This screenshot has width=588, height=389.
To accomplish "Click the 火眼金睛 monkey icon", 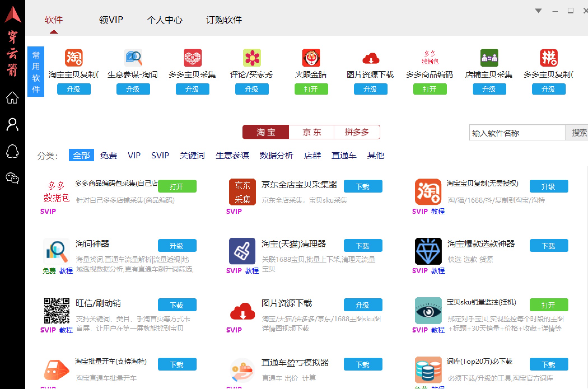I will click(311, 58).
